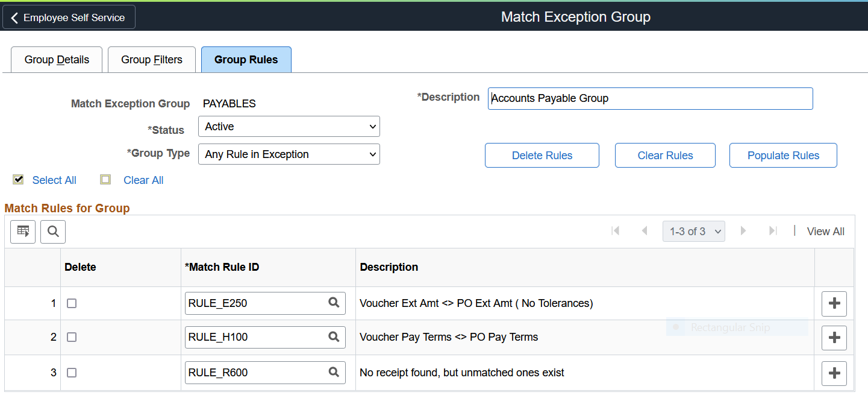Open lookup for RULE_E250 Match Rule ID
Image resolution: width=868 pixels, height=398 pixels.
click(x=334, y=303)
